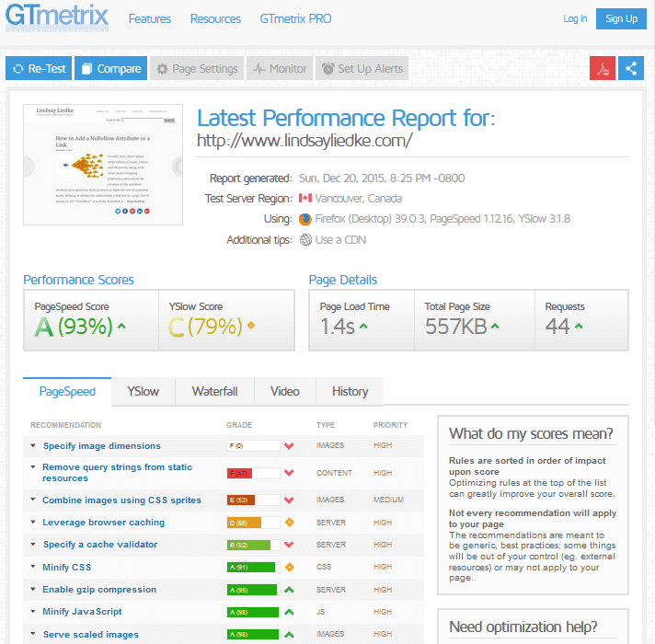Click the Log In link
655x644 pixels.
coord(575,18)
